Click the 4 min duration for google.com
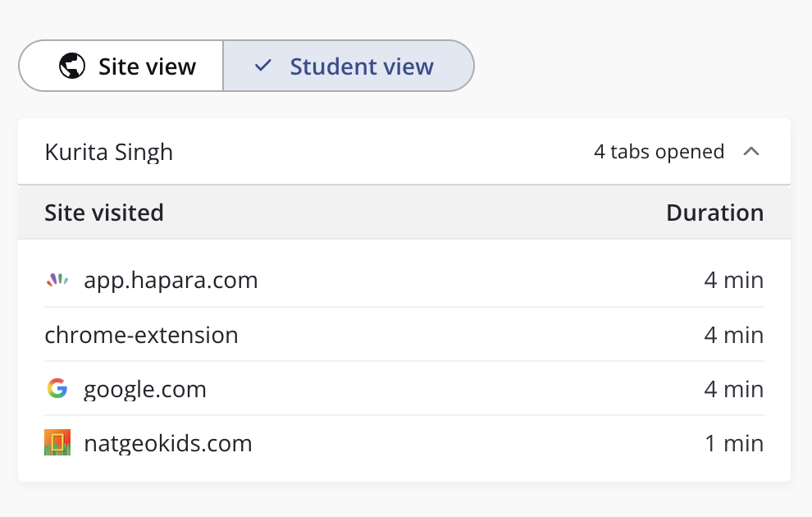812x517 pixels. (733, 389)
